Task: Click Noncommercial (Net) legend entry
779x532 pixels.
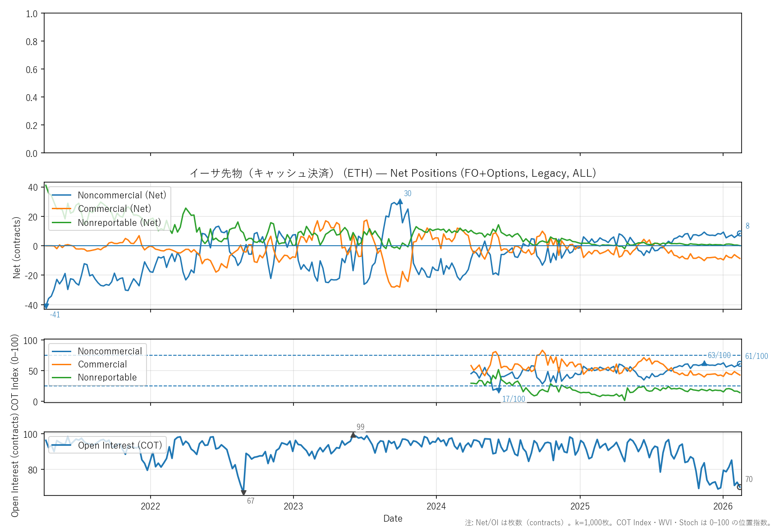Action: (122, 195)
